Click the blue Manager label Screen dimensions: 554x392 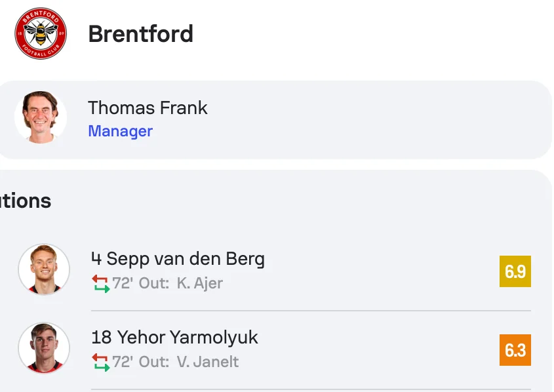pyautogui.click(x=120, y=131)
